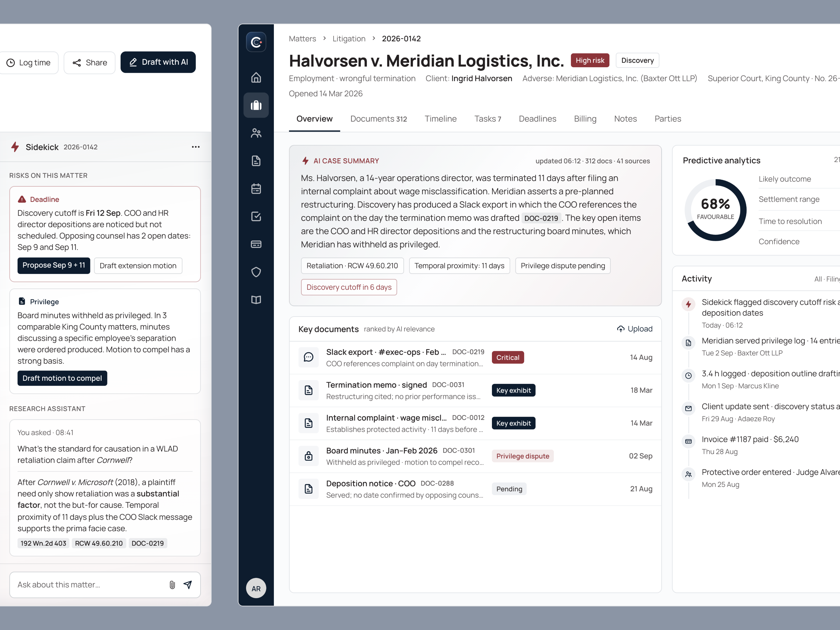The image size is (840, 630).
Task: Click Propose Sep 9 + 11 button
Action: pyautogui.click(x=54, y=265)
